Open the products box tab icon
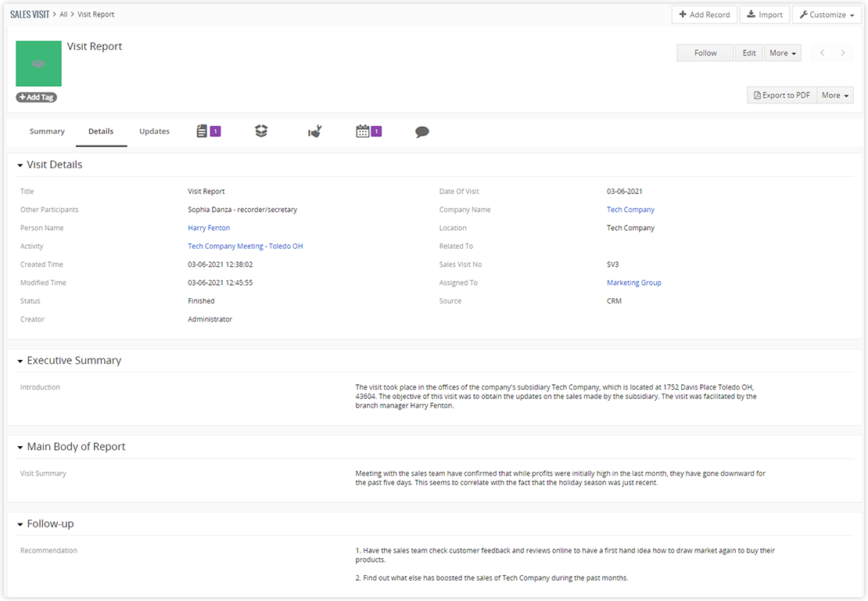This screenshot has width=868, height=601. [261, 131]
